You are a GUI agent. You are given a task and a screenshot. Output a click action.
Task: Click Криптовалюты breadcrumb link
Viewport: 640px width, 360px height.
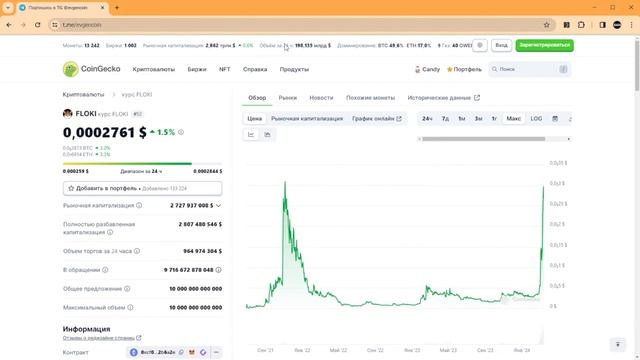click(x=83, y=94)
